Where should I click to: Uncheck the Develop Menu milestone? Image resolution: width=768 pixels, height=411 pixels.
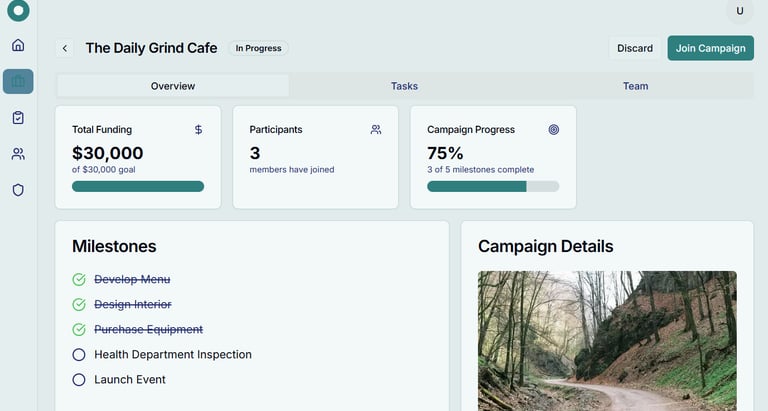click(79, 280)
